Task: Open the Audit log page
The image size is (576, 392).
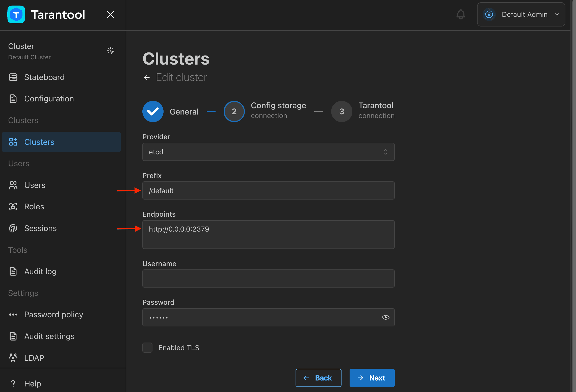Action: coord(61,271)
